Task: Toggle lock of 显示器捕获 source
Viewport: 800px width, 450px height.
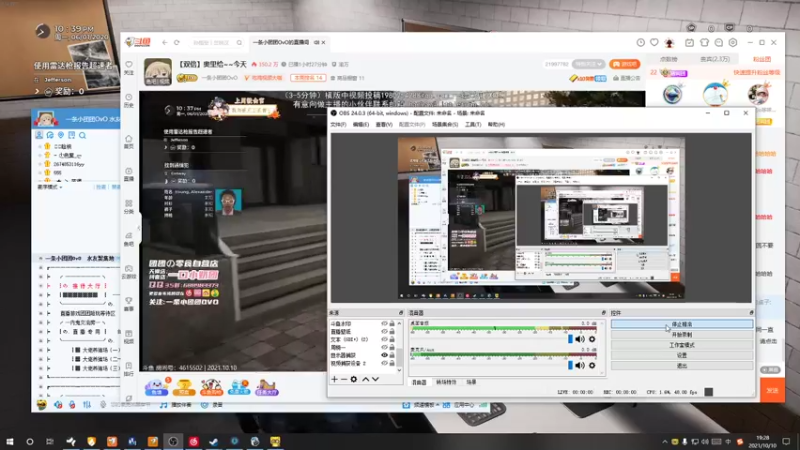Action: click(392, 355)
